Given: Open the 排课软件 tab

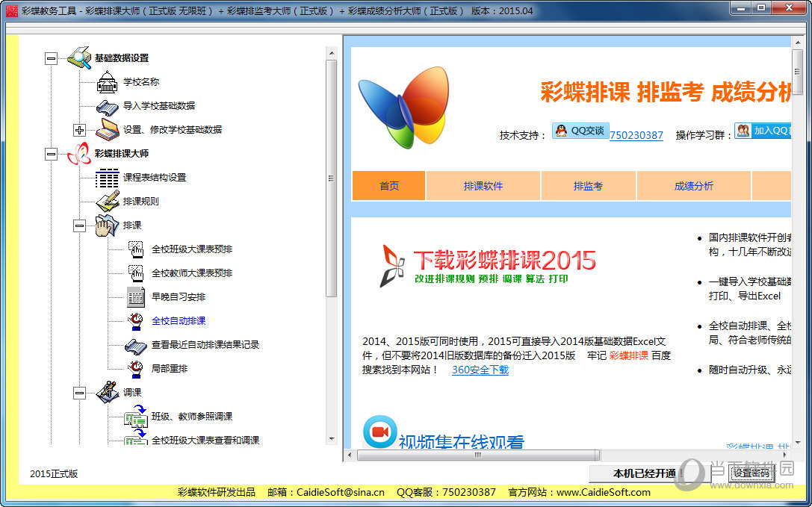Looking at the screenshot, I should coord(483,186).
